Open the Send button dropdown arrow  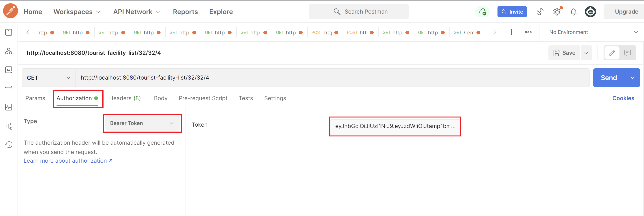633,78
